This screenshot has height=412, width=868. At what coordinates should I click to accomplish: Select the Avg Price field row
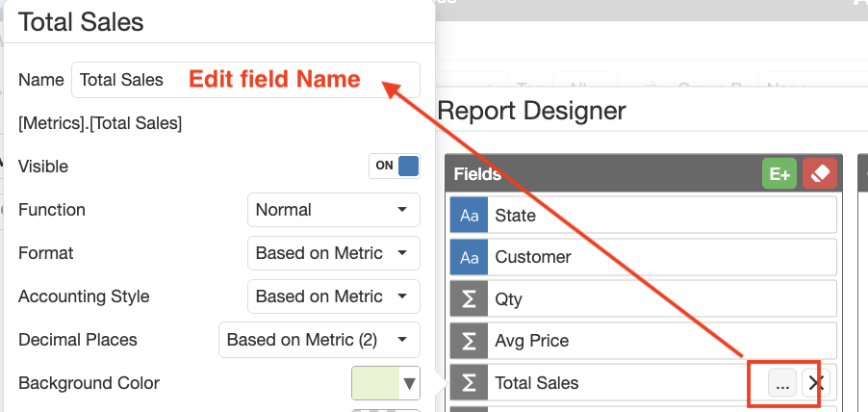(x=643, y=341)
